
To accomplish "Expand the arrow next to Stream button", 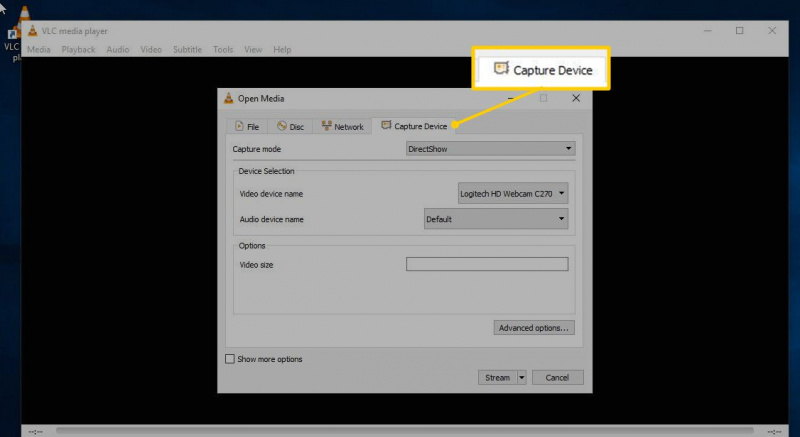I will click(x=521, y=378).
